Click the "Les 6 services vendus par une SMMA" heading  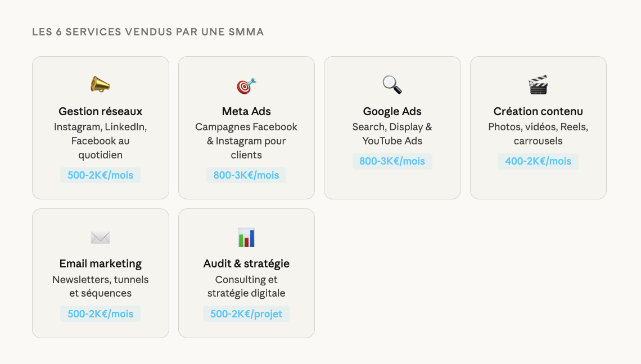coord(148,32)
